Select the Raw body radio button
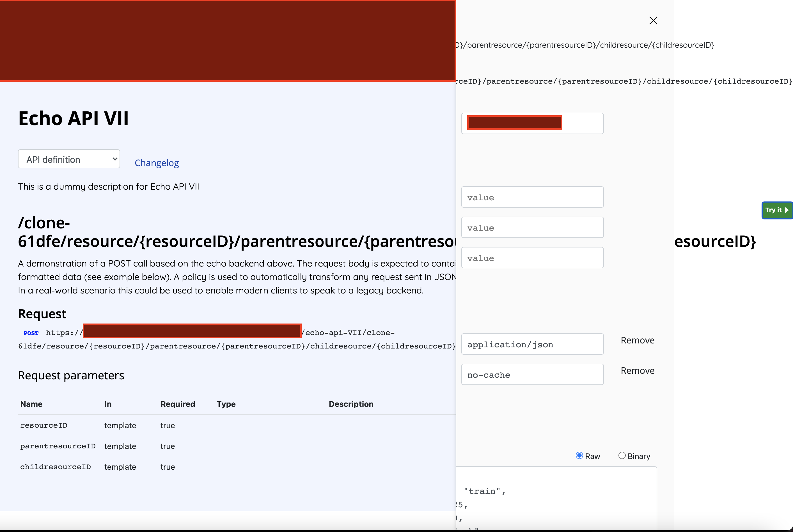 pyautogui.click(x=579, y=456)
